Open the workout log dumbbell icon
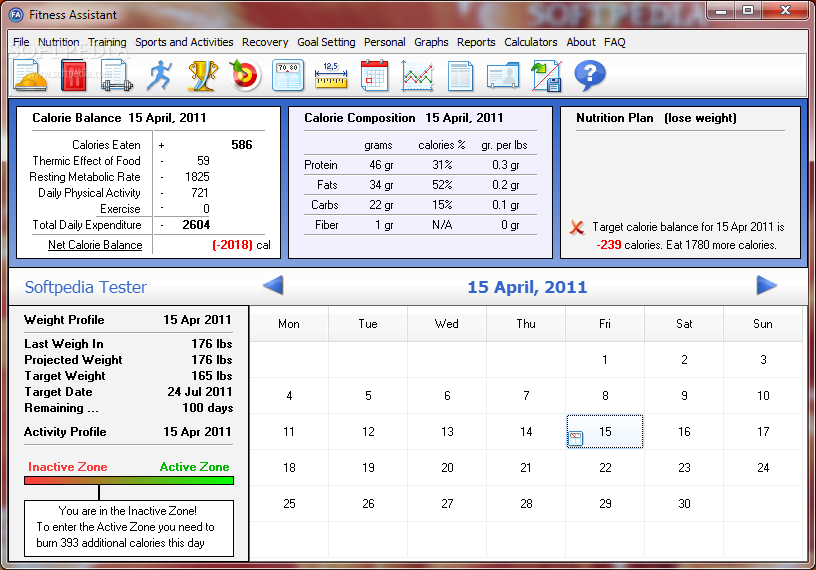The height and width of the screenshot is (570, 816). point(116,76)
